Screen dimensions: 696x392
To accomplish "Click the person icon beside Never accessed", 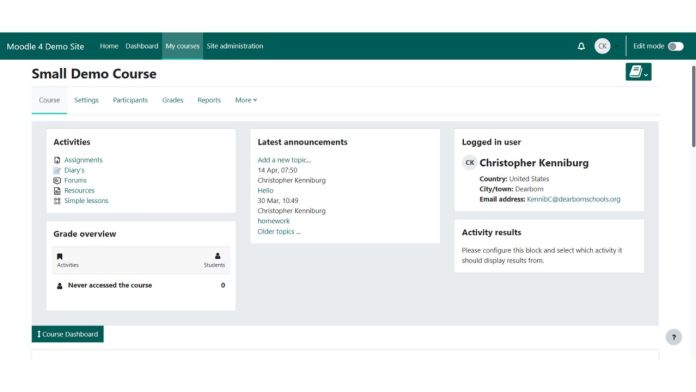I will point(59,286).
